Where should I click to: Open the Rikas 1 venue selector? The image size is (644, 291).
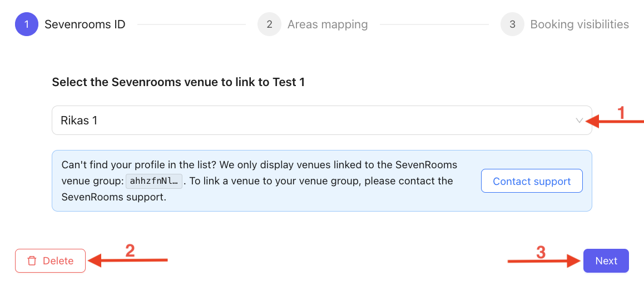pos(311,120)
